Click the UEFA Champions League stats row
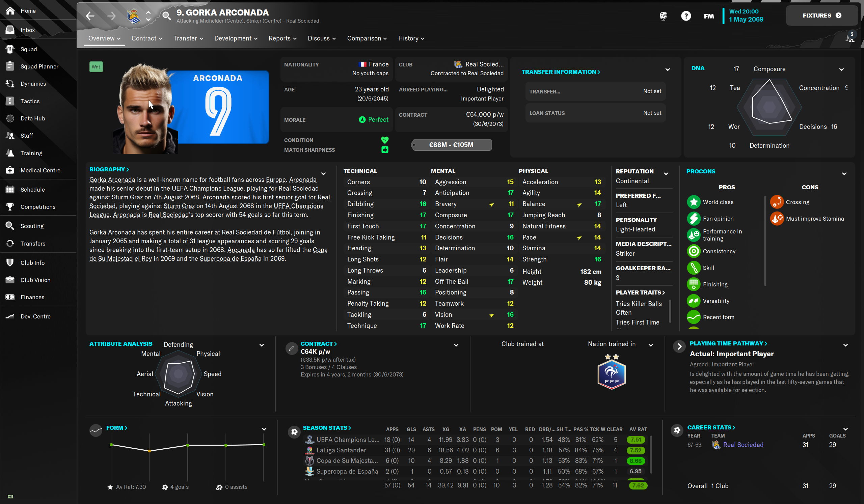This screenshot has height=504, width=864. (x=476, y=440)
